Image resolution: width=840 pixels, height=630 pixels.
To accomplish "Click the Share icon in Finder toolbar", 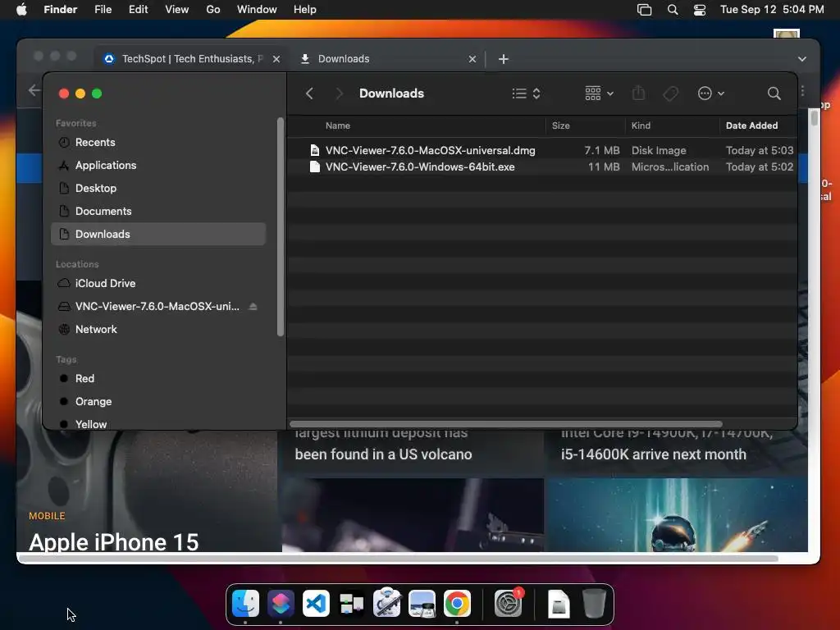I will (638, 94).
